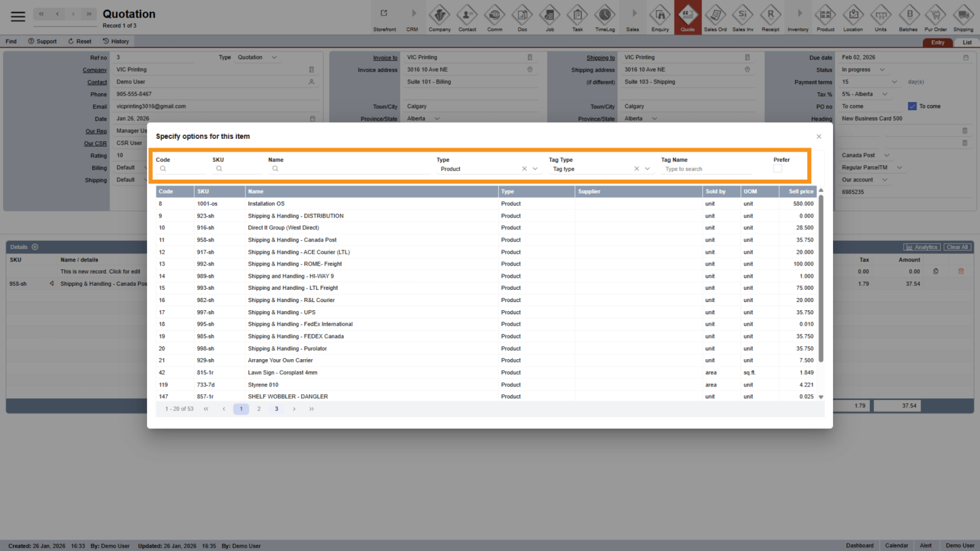Expand the Tag Type dropdown

coord(647,169)
